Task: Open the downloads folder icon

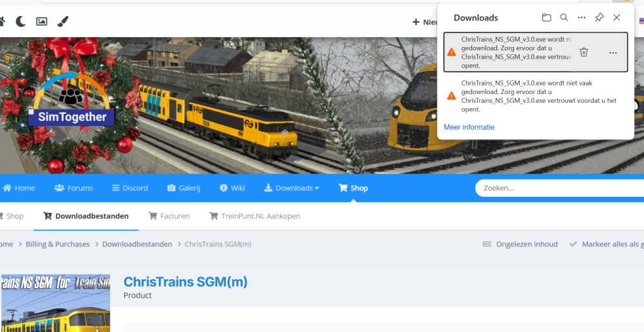Action: tap(546, 18)
